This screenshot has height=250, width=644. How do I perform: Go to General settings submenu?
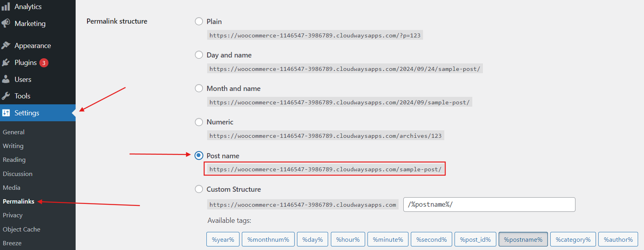(x=14, y=132)
